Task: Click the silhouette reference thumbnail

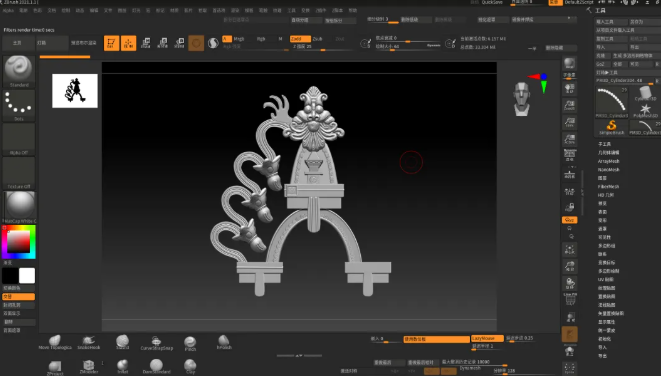Action: (x=75, y=91)
